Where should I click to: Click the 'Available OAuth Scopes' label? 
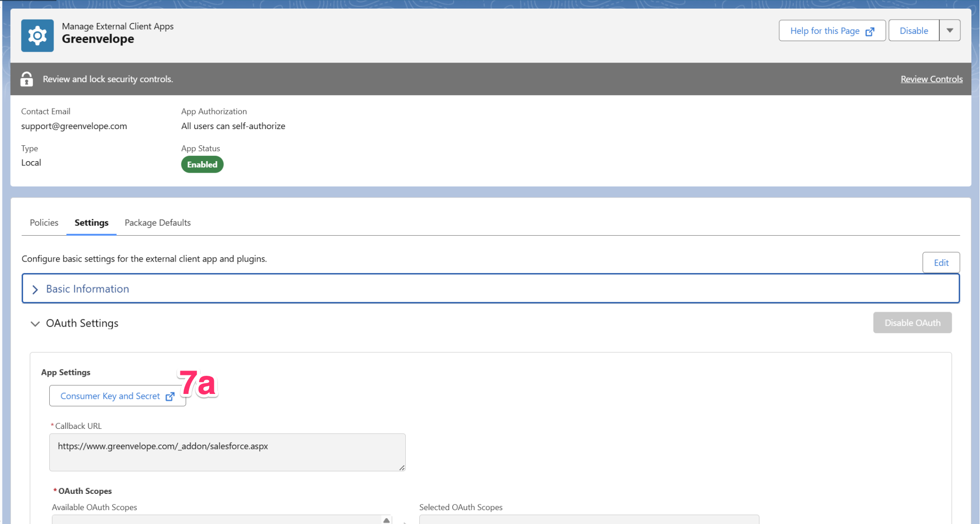pos(94,507)
